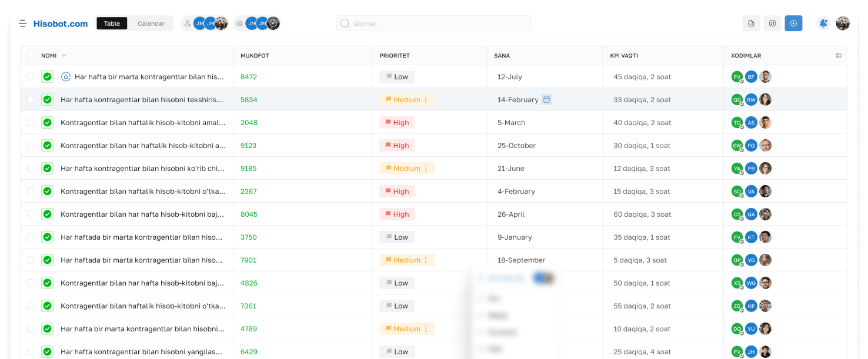
Task: Open the High priority tag in the 5-March row
Action: 397,123
